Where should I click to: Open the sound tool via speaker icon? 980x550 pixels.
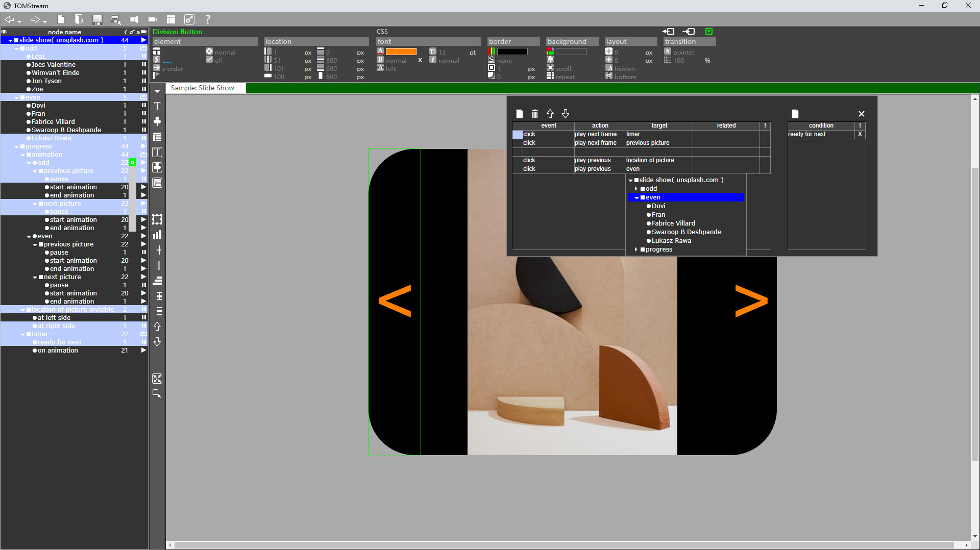(134, 19)
